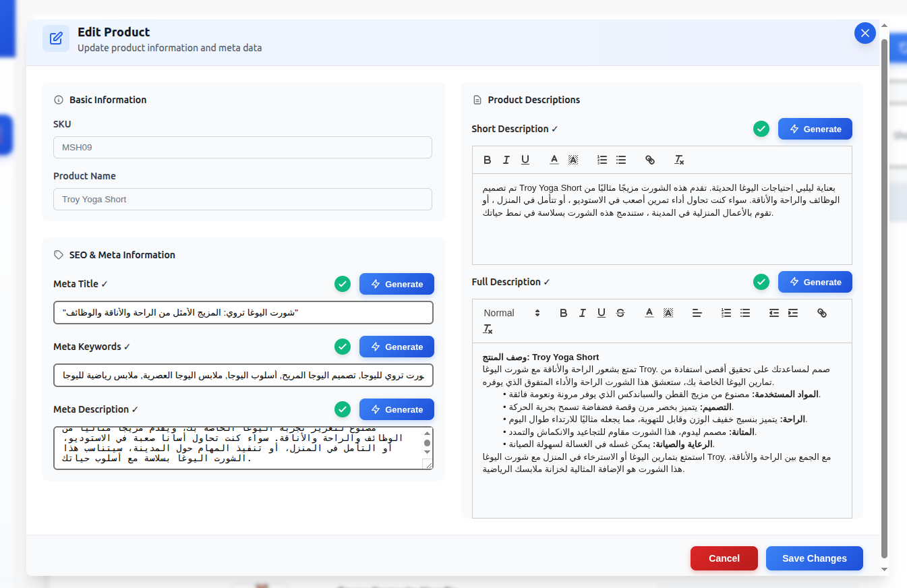Click Save Changes button

pos(814,558)
